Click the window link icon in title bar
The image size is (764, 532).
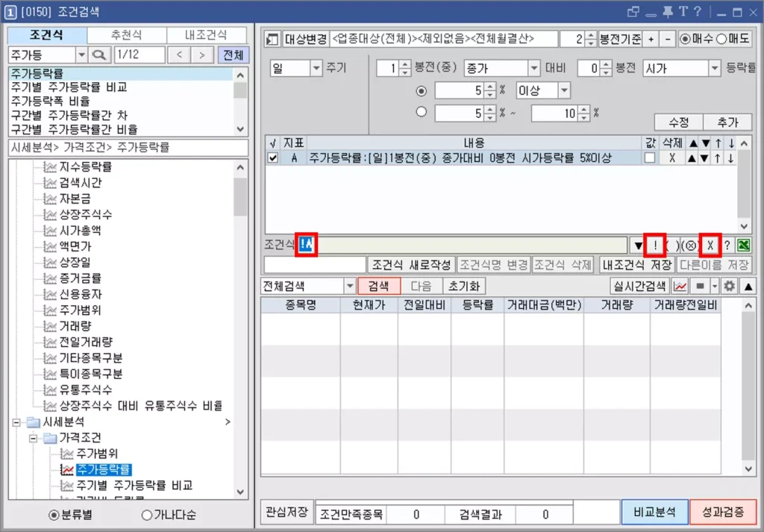click(633, 12)
